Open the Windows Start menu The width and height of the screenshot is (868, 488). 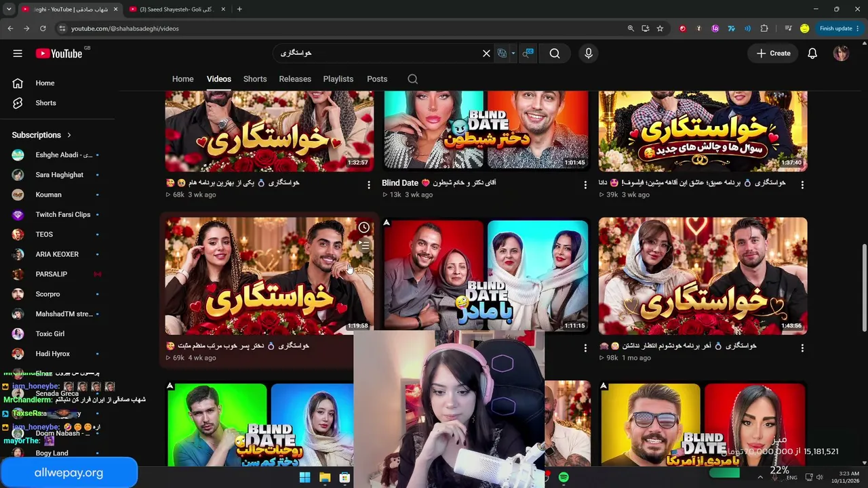coord(304,478)
